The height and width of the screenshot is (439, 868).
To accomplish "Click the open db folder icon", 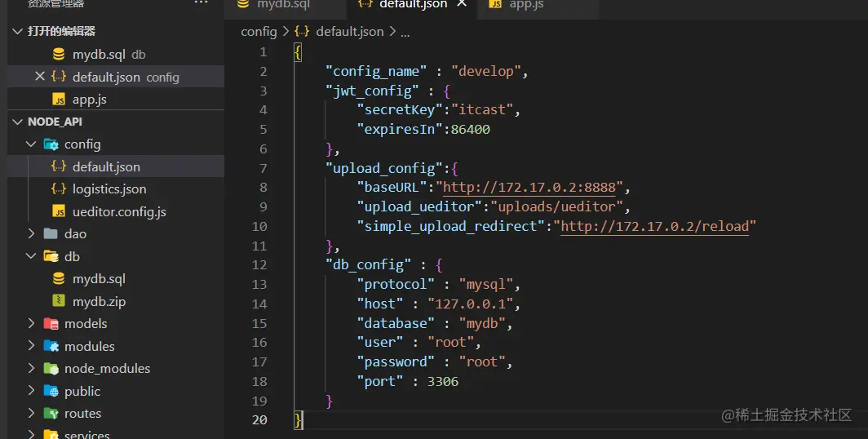I will [x=51, y=256].
